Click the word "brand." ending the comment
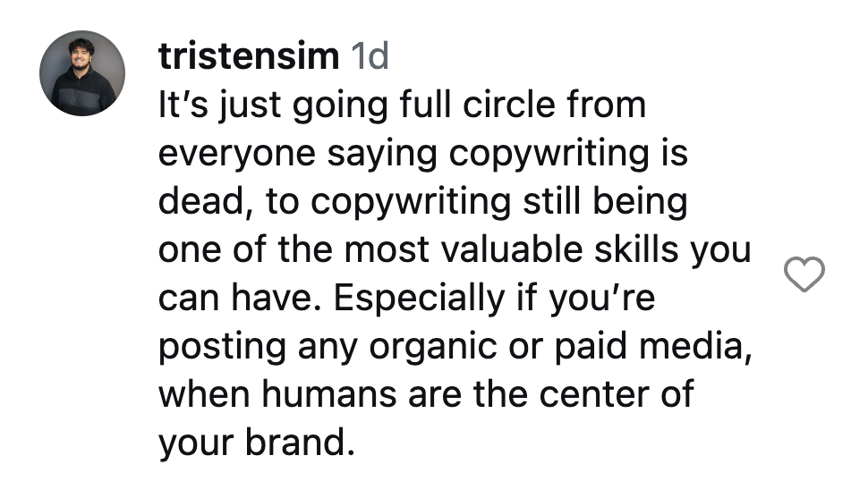Screen dimensions: 868x481 300,443
